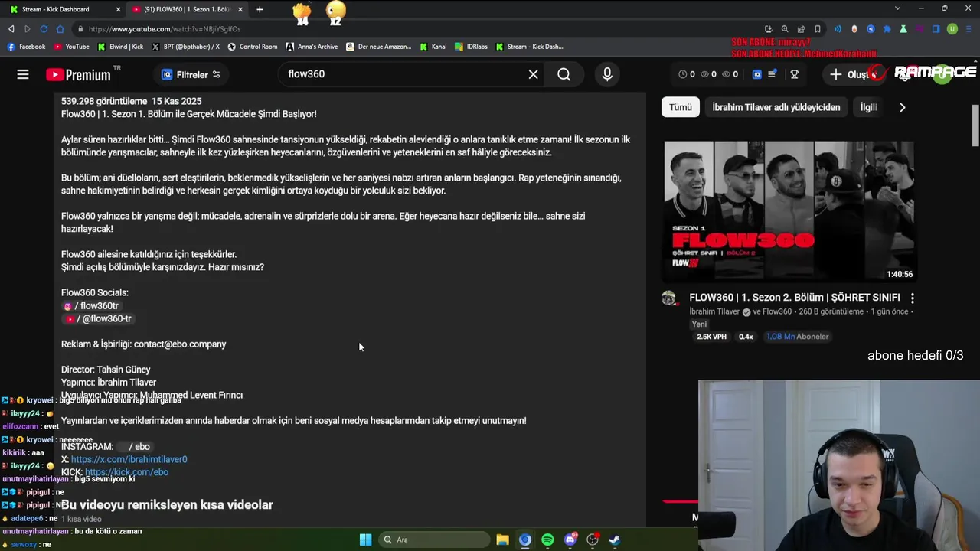This screenshot has height=551, width=980.
Task: Select the Tümü chip
Action: click(681, 107)
